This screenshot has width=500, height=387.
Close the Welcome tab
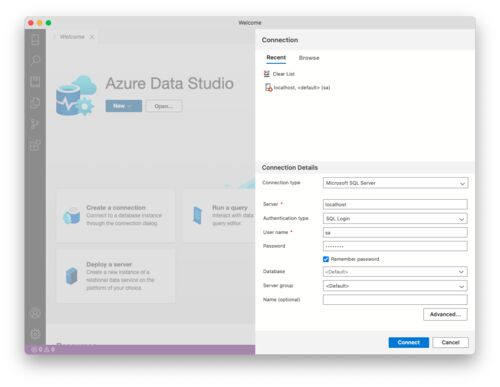pos(92,37)
